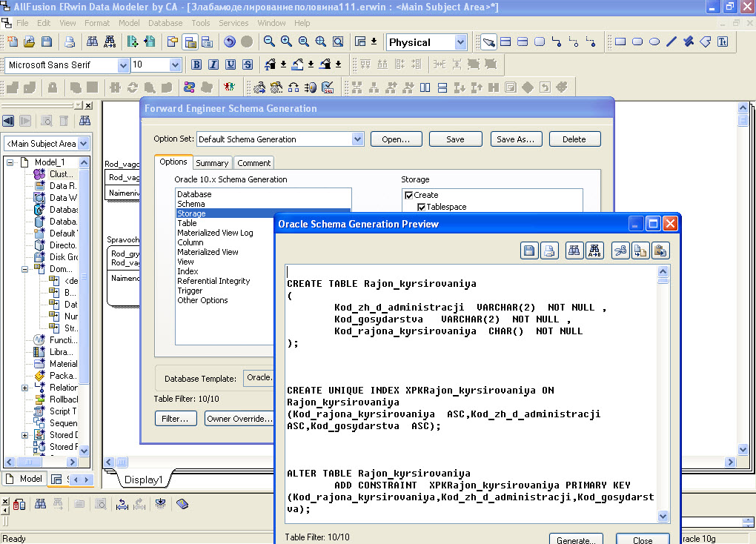This screenshot has width=756, height=544.
Task: Collapse the Dom... tree node
Action: [x=24, y=269]
